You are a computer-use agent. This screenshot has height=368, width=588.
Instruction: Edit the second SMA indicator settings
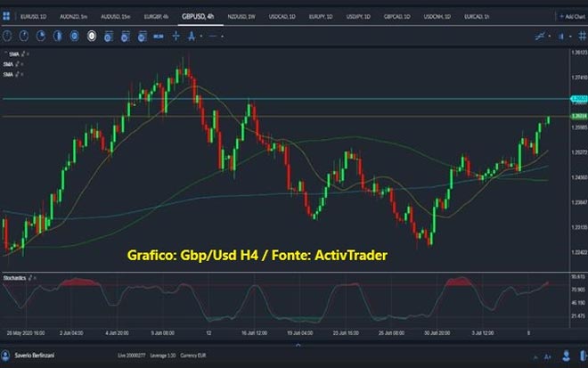coord(16,65)
